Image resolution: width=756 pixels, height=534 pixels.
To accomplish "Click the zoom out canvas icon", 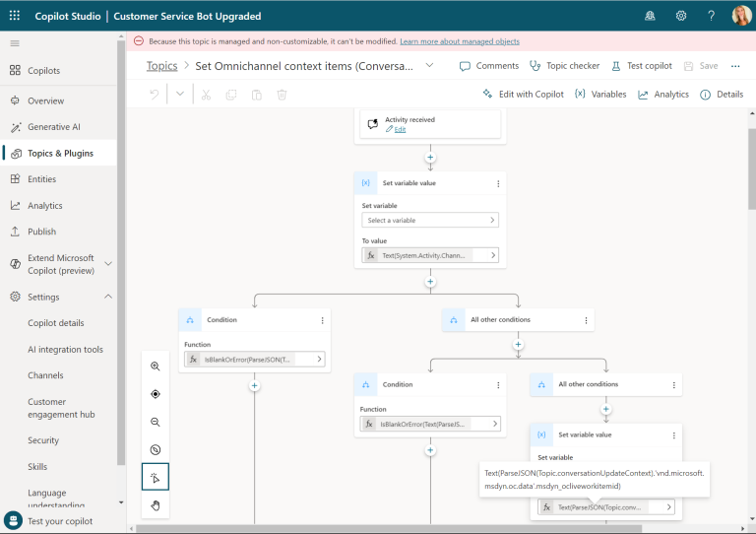I will pyautogui.click(x=156, y=422).
